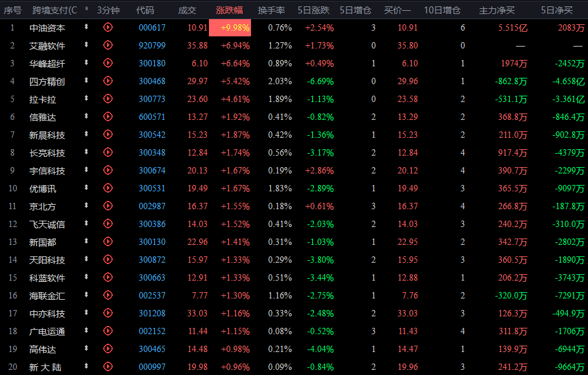Open stock code 600571 link
The image size is (588, 375).
pos(152,117)
